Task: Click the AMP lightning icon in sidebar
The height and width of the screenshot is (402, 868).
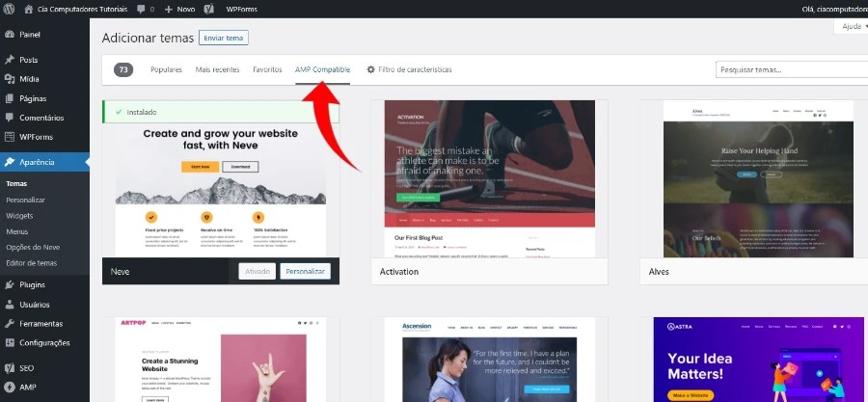Action: (10, 388)
